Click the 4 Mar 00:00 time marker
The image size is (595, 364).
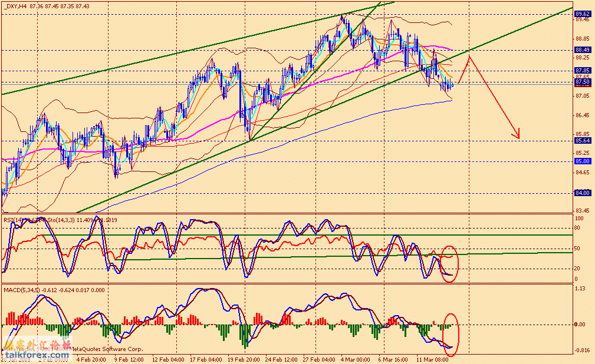pos(354,358)
